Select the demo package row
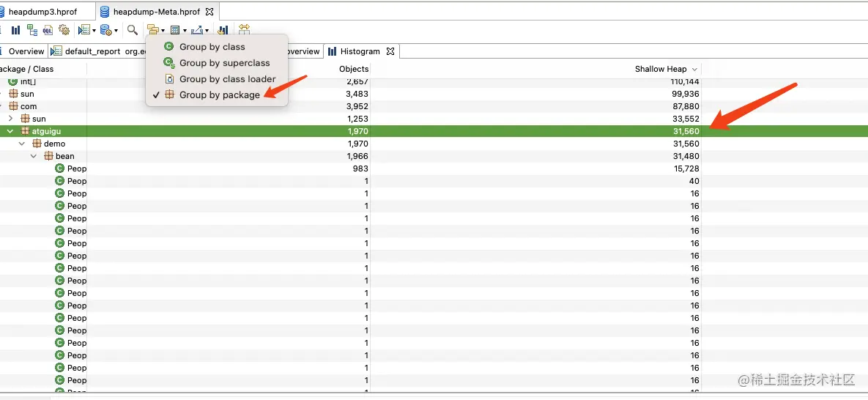 tap(434, 144)
